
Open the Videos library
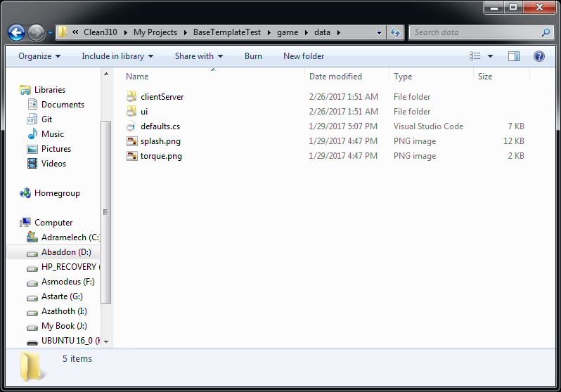coord(53,164)
